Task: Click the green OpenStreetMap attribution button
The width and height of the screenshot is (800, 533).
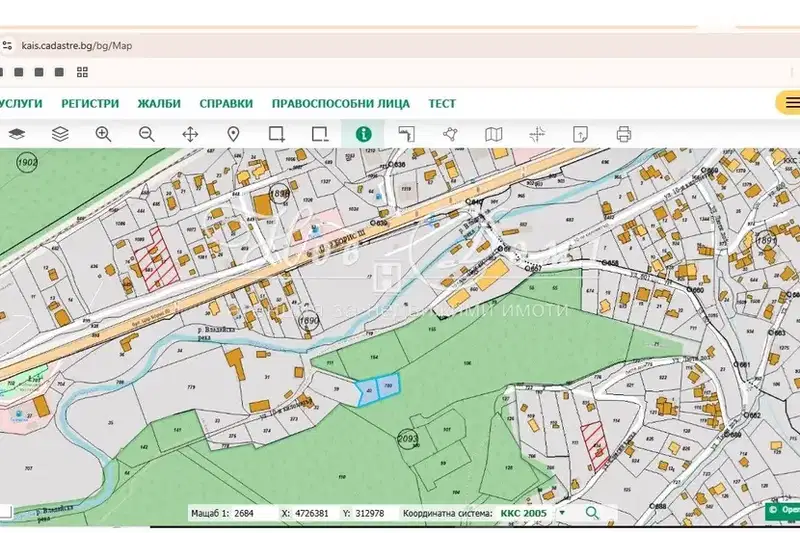Action: 783,510
